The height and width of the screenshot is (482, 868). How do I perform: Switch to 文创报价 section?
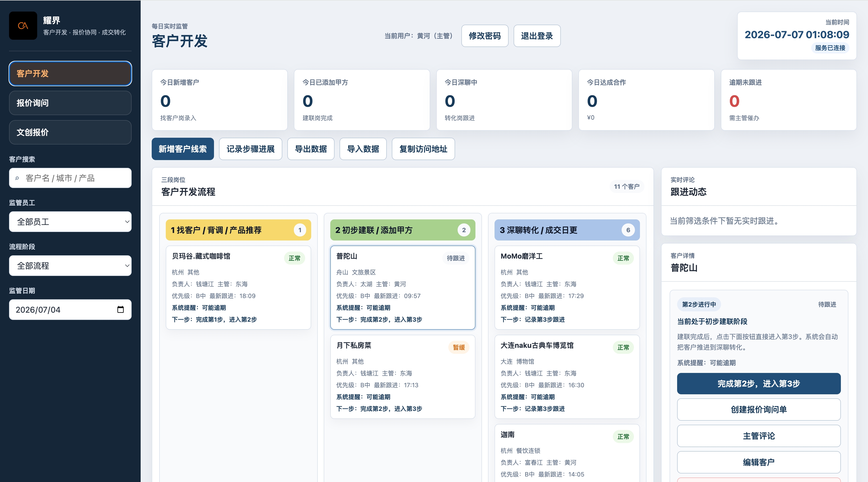tap(70, 132)
